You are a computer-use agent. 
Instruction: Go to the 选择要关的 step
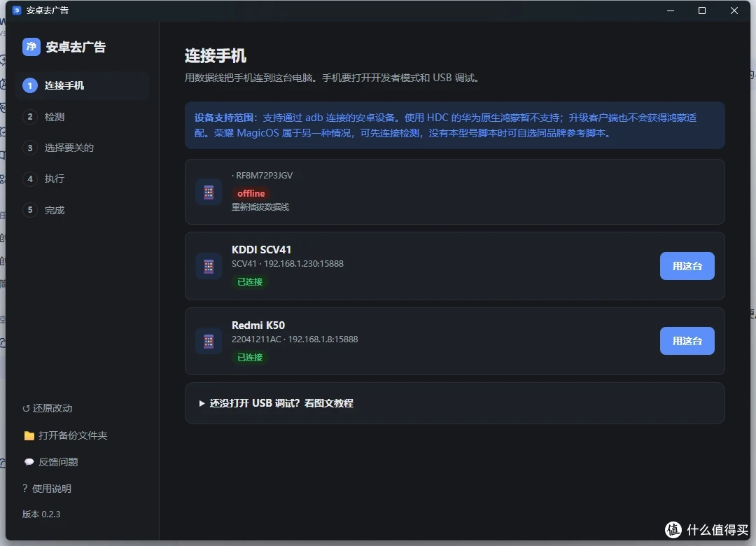point(83,148)
